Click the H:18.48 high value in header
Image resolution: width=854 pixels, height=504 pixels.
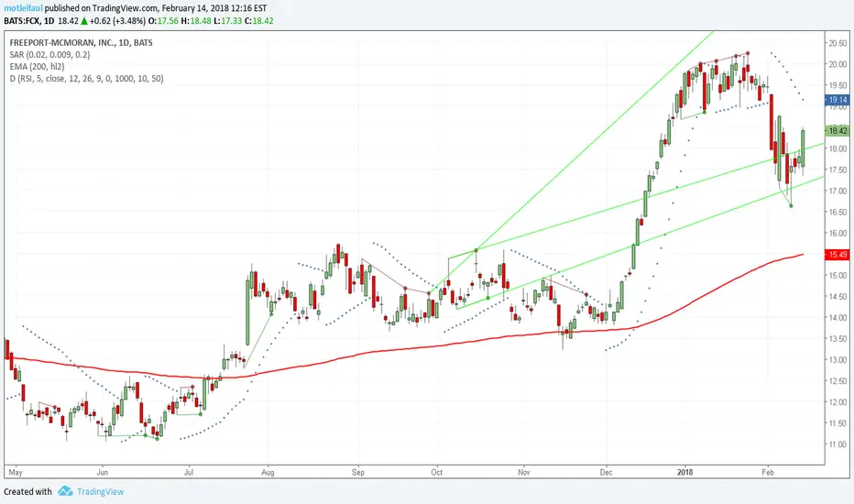point(196,21)
